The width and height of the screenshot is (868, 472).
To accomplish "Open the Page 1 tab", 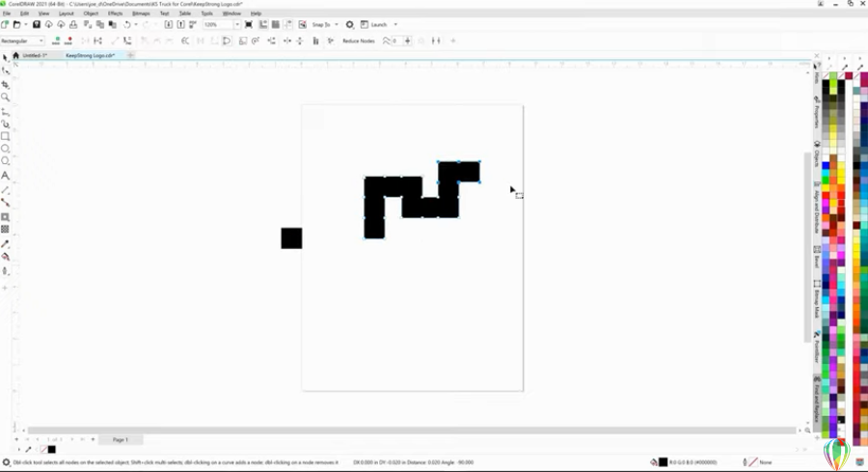I will [121, 440].
